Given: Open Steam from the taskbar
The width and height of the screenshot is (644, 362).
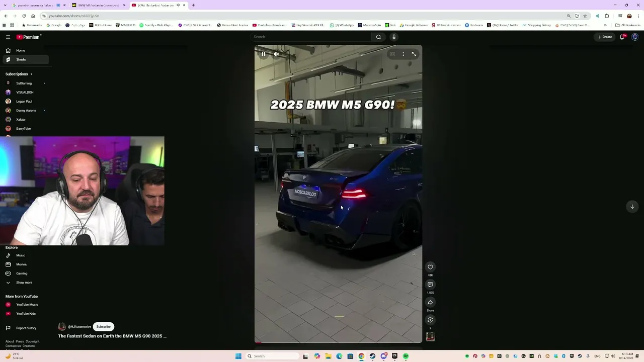Looking at the screenshot, I should (x=372, y=356).
